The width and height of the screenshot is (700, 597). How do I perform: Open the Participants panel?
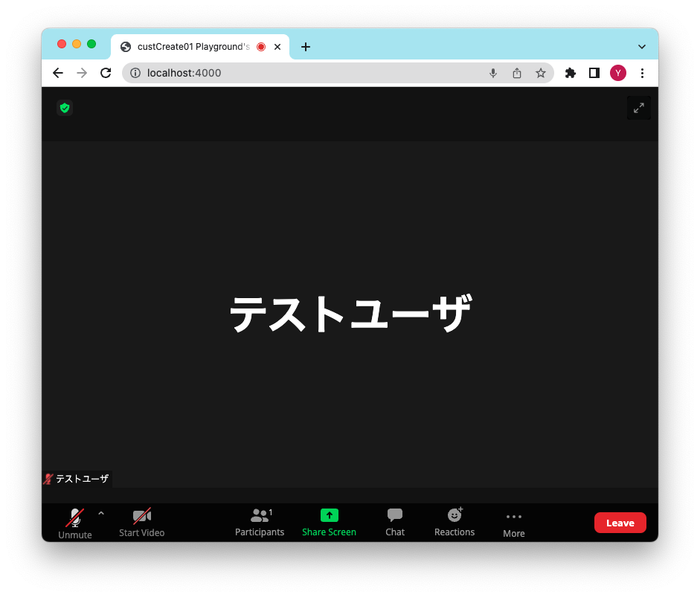point(260,522)
